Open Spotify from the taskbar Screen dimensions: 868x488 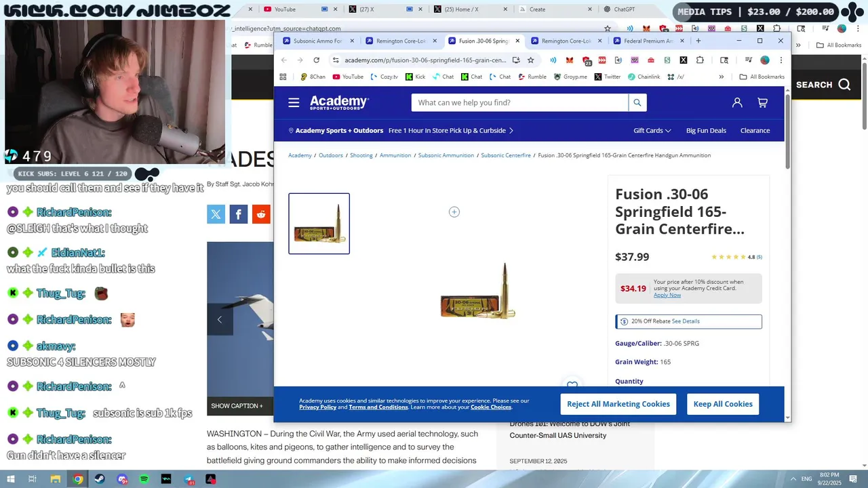[144, 479]
